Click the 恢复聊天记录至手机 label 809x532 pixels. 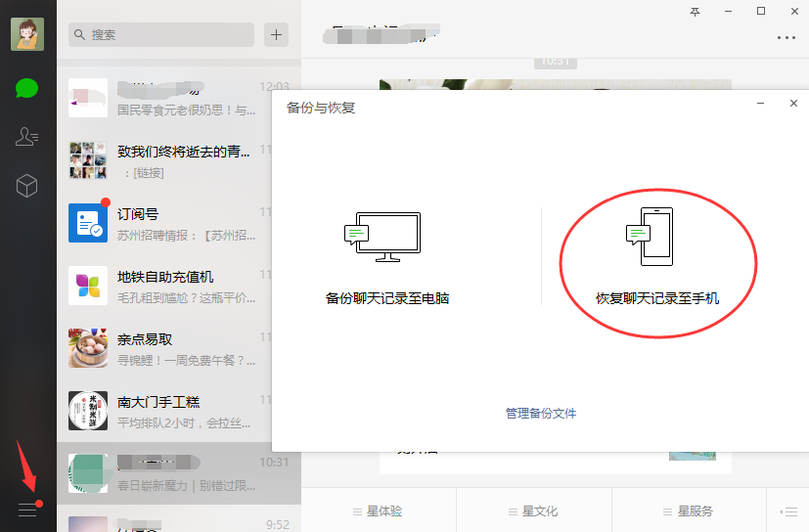657,298
